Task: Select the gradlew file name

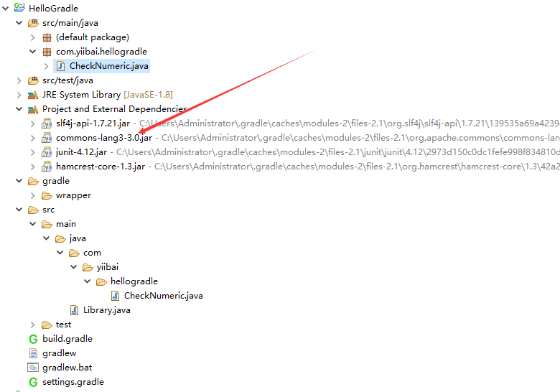Action: 59,353
